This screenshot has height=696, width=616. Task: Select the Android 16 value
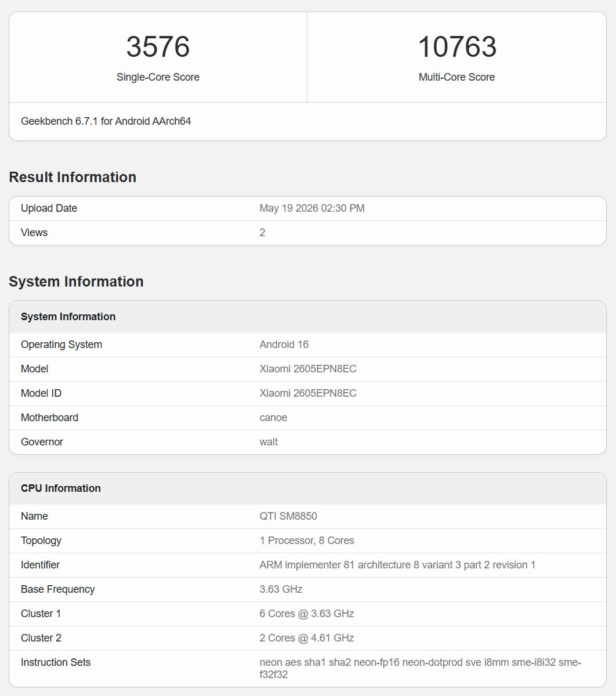click(x=284, y=345)
